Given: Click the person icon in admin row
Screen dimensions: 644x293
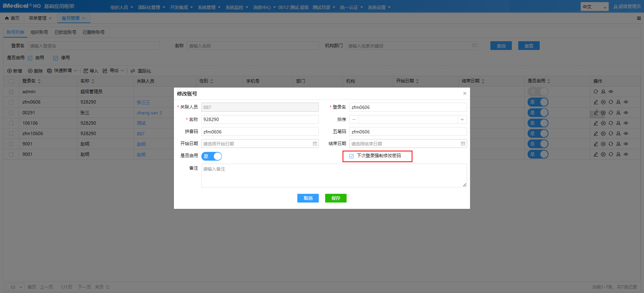Looking at the screenshot, I should click(603, 92).
